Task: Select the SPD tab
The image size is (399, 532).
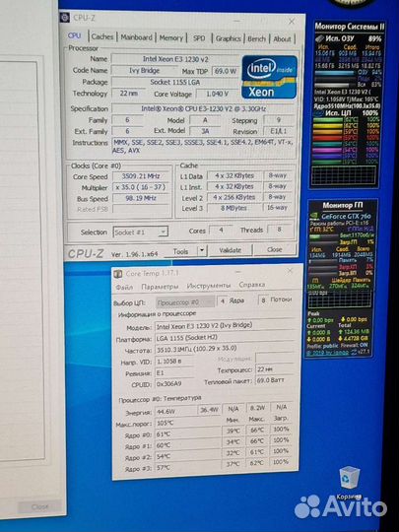Action: (199, 38)
